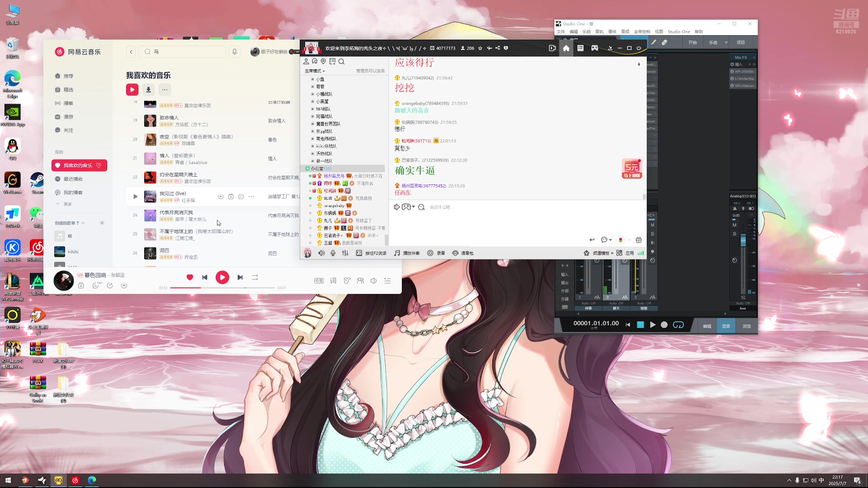Open voice song recognition microphone icon

(x=235, y=52)
